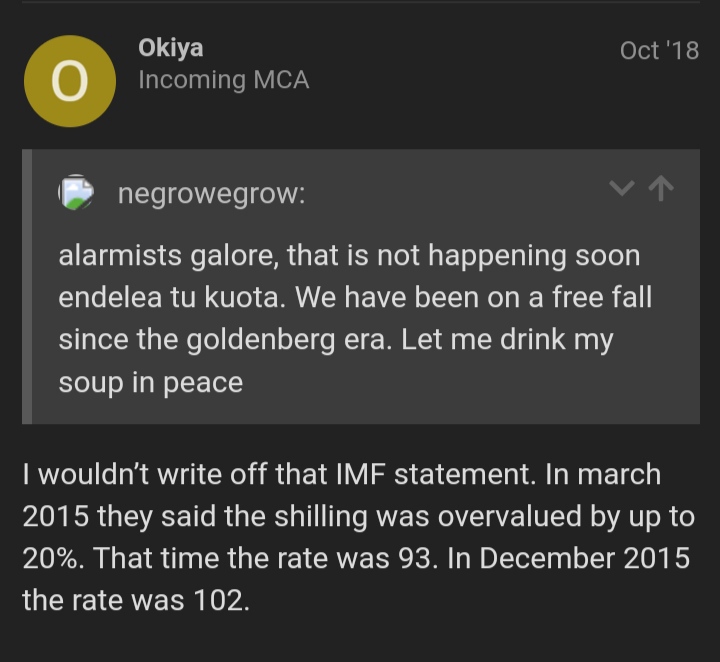Click the '20%' figure in the reply
The width and height of the screenshot is (720, 662).
point(54,558)
